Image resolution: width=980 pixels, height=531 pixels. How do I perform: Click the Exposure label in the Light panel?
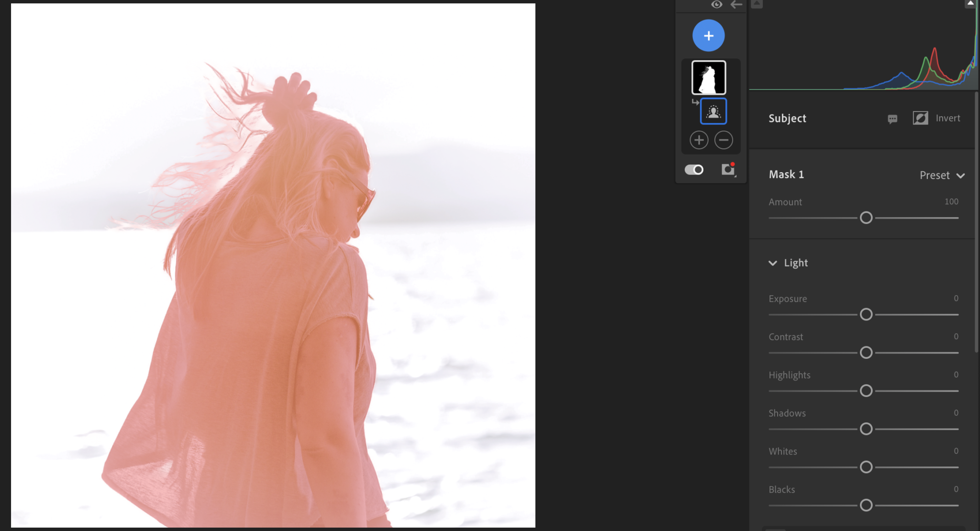tap(787, 299)
